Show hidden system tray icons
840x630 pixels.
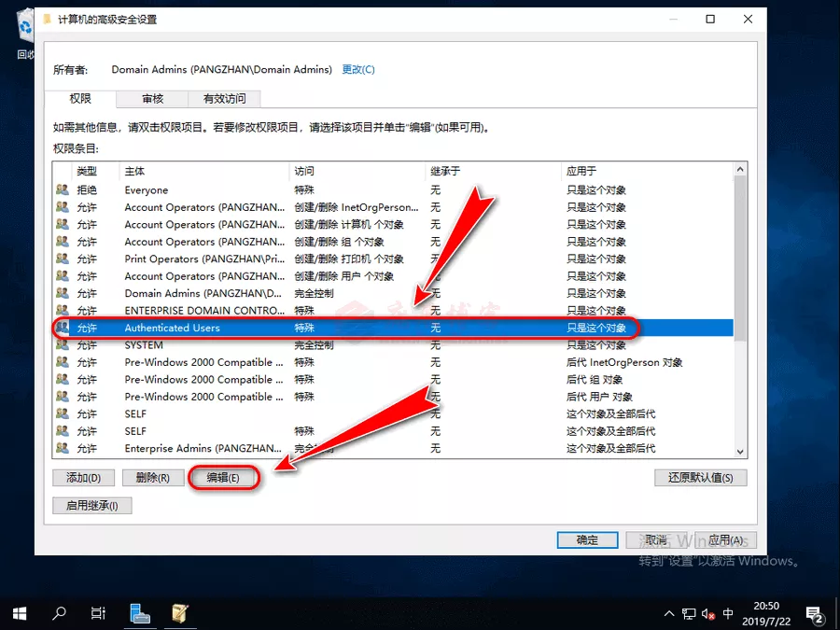coord(668,613)
